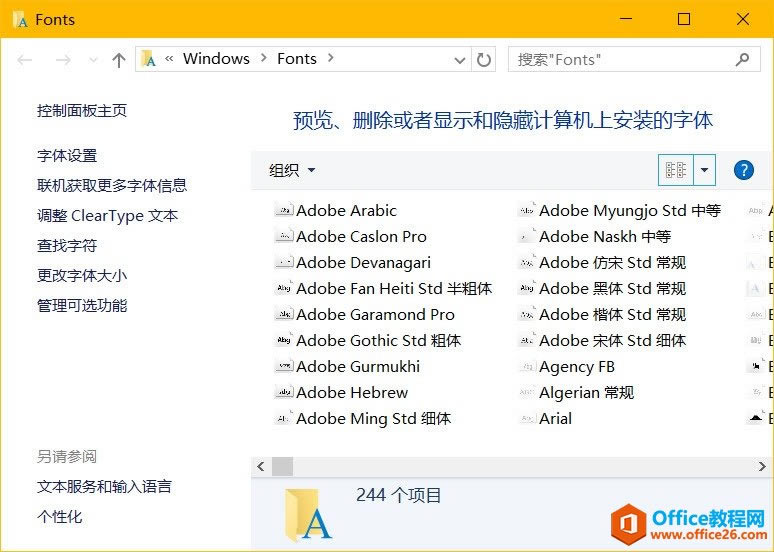Select the Arial font icon

click(527, 418)
